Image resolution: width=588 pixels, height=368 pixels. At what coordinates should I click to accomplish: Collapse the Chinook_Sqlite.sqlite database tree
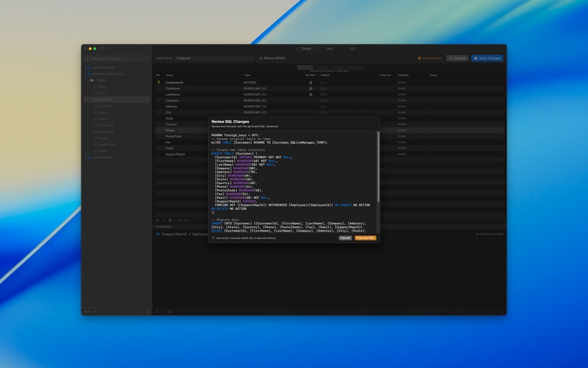(x=86, y=74)
